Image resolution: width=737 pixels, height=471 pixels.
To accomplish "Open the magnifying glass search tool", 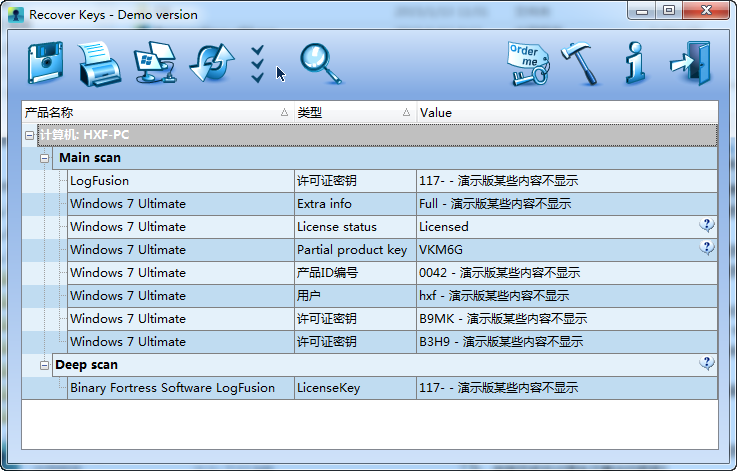I will coord(321,63).
